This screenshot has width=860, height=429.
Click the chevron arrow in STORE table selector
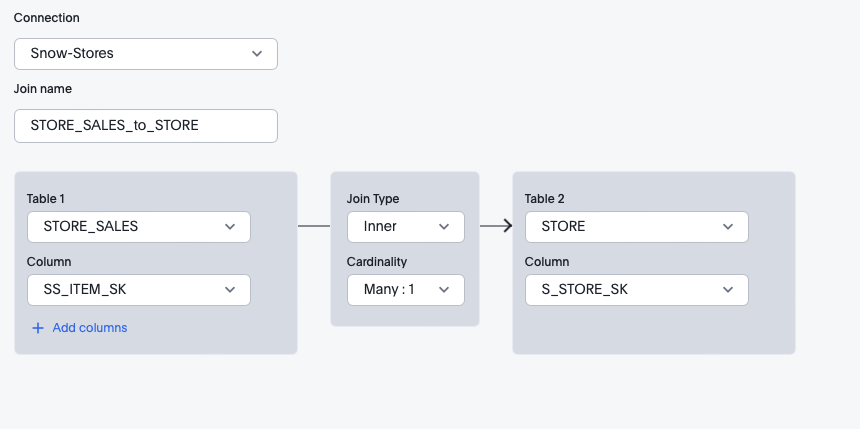pyautogui.click(x=728, y=227)
